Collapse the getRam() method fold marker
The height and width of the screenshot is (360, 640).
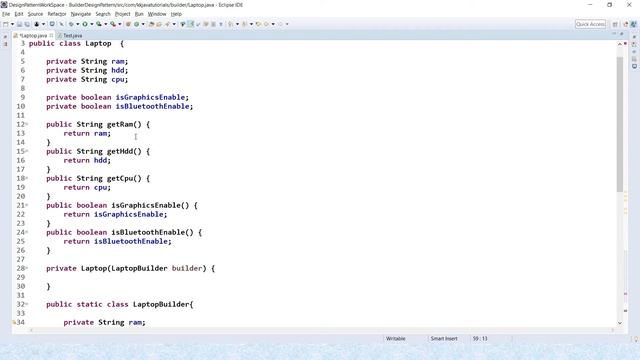27,124
